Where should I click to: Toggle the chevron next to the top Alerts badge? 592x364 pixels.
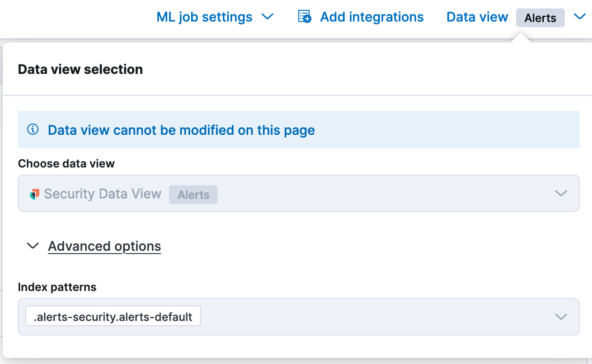(579, 17)
